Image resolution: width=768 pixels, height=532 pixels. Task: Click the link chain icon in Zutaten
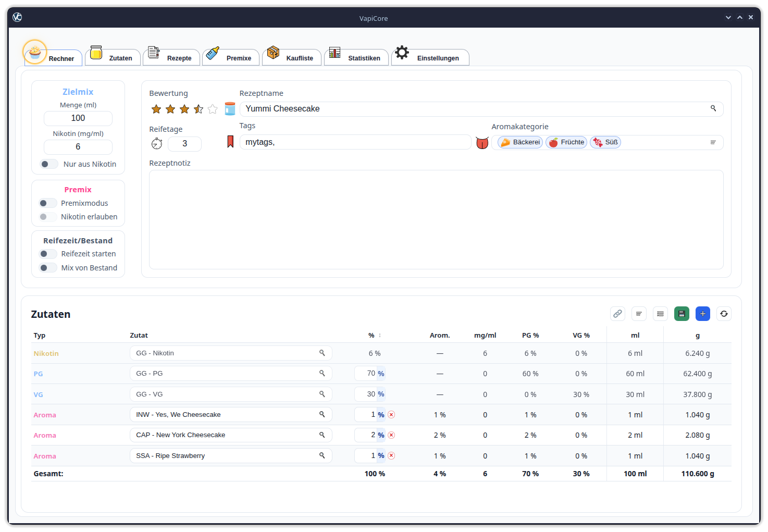[617, 314]
